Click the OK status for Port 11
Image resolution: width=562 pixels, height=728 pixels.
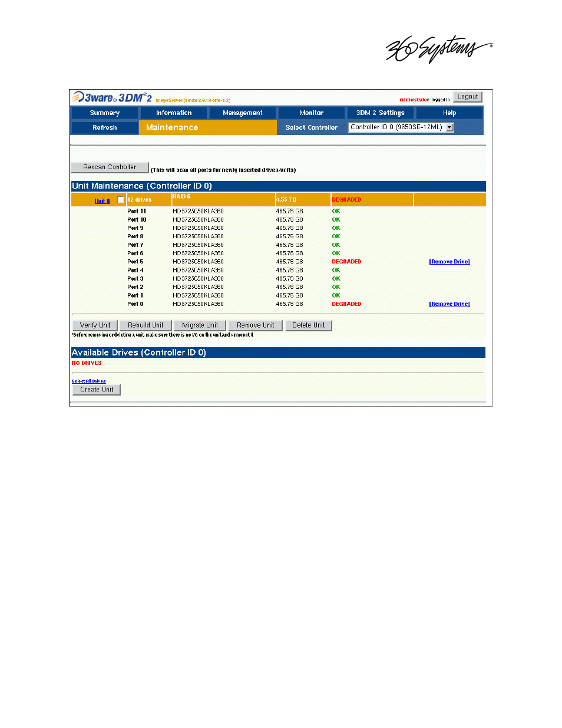coord(336,211)
